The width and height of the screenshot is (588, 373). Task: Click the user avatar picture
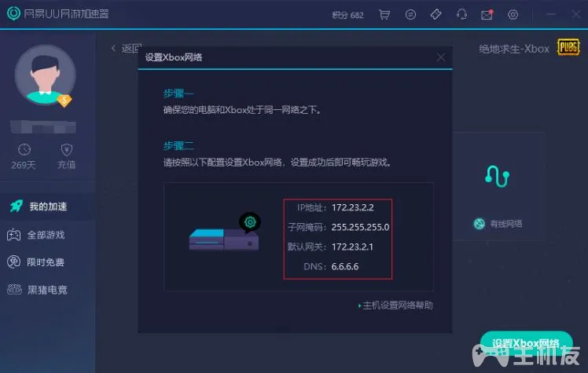[x=45, y=74]
